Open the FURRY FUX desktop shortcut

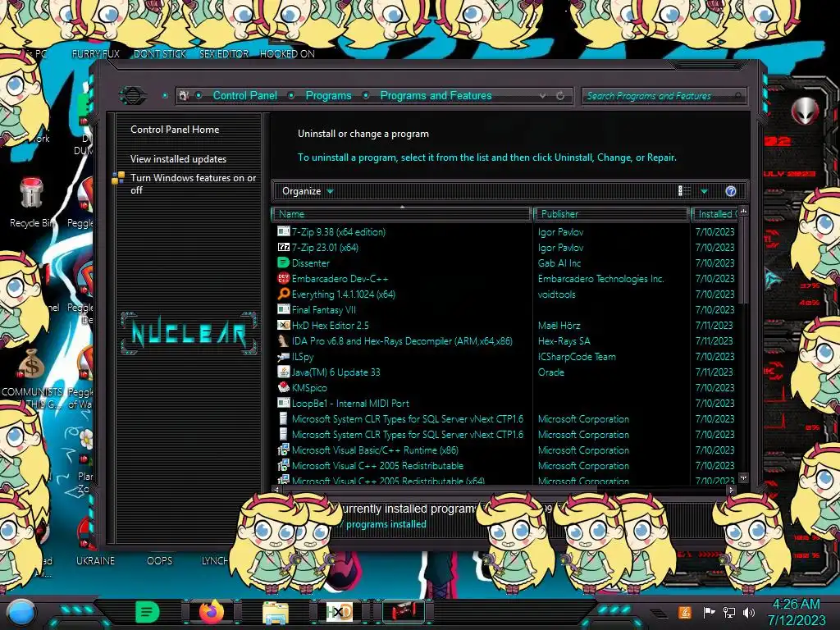click(x=95, y=53)
